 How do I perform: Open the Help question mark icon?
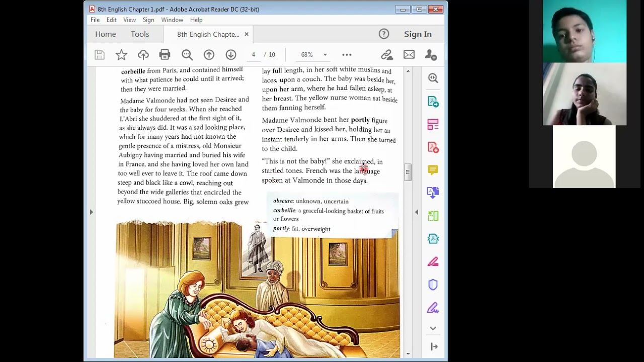click(384, 34)
